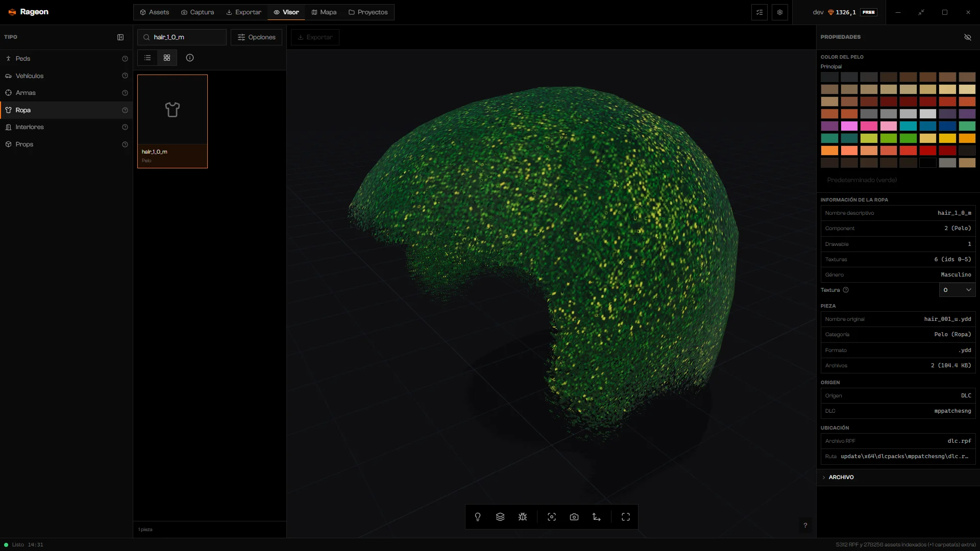Click the search field containing hair_1_0_m
Viewport: 980px width, 551px height.
click(182, 37)
